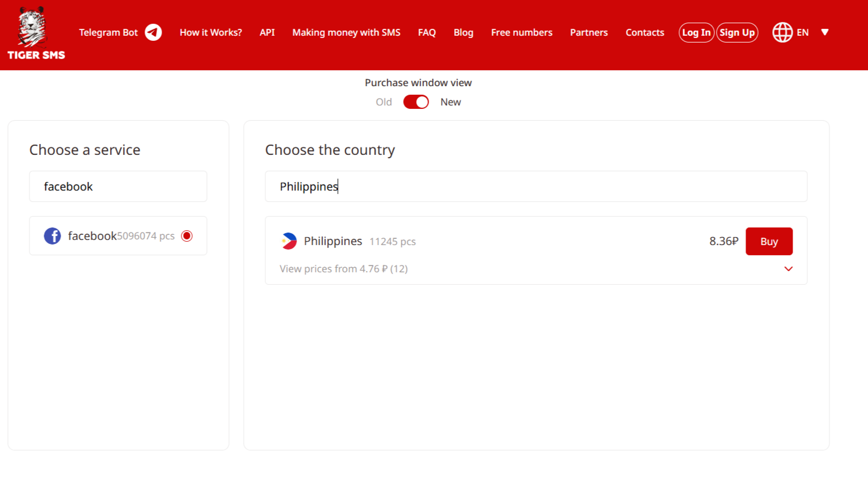Click the globe language icon
Screen dimensions: 868x480
click(782, 32)
